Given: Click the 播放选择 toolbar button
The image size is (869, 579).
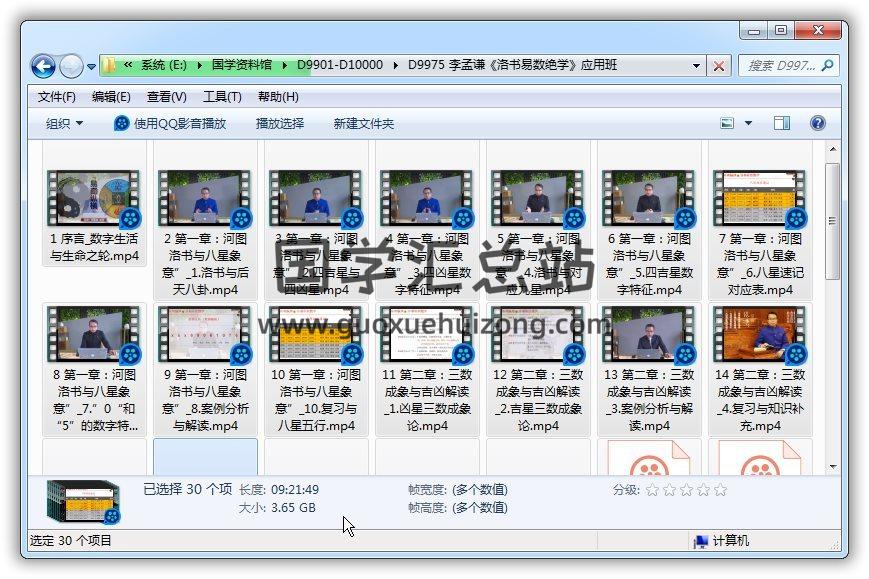Looking at the screenshot, I should pyautogui.click(x=280, y=124).
